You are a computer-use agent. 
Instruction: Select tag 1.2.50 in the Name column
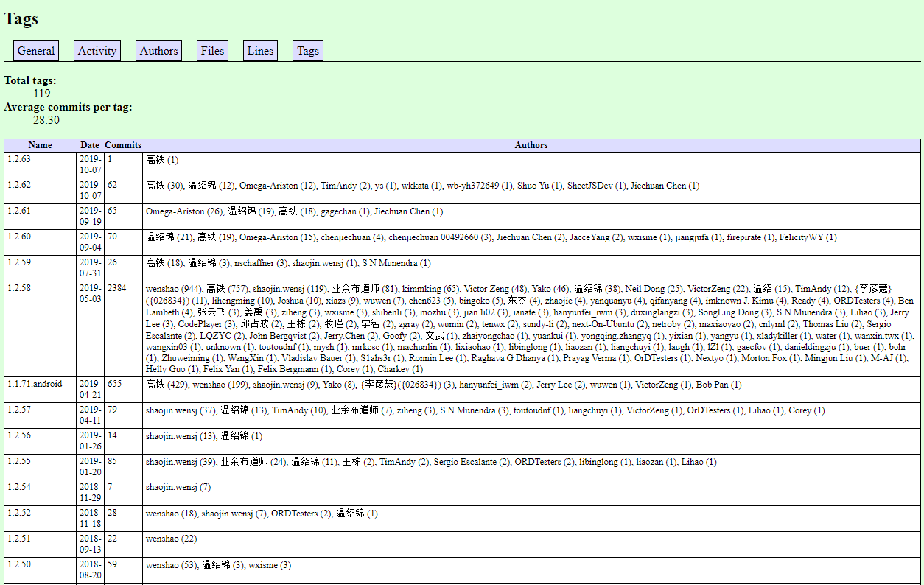click(19, 565)
